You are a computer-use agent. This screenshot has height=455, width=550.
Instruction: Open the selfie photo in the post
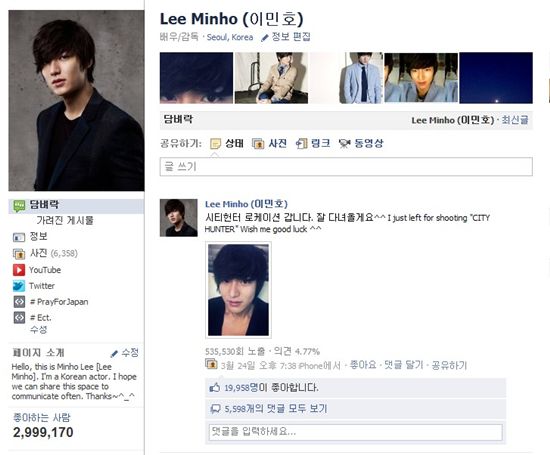click(239, 290)
